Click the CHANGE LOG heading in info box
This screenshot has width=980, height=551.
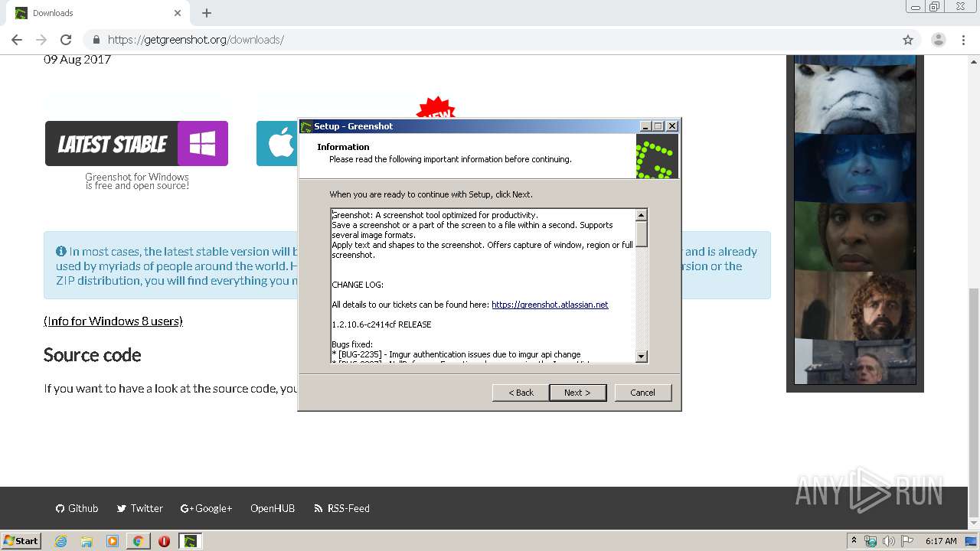tap(358, 285)
